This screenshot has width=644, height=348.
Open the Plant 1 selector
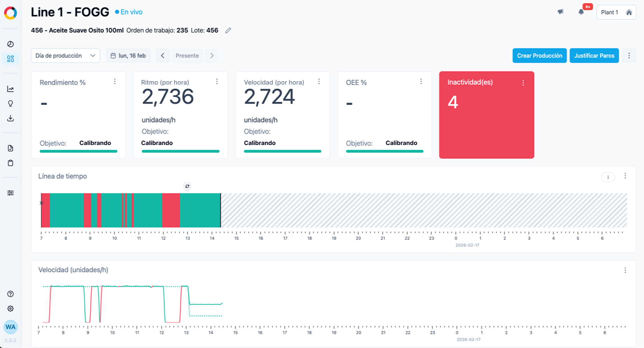(x=616, y=12)
